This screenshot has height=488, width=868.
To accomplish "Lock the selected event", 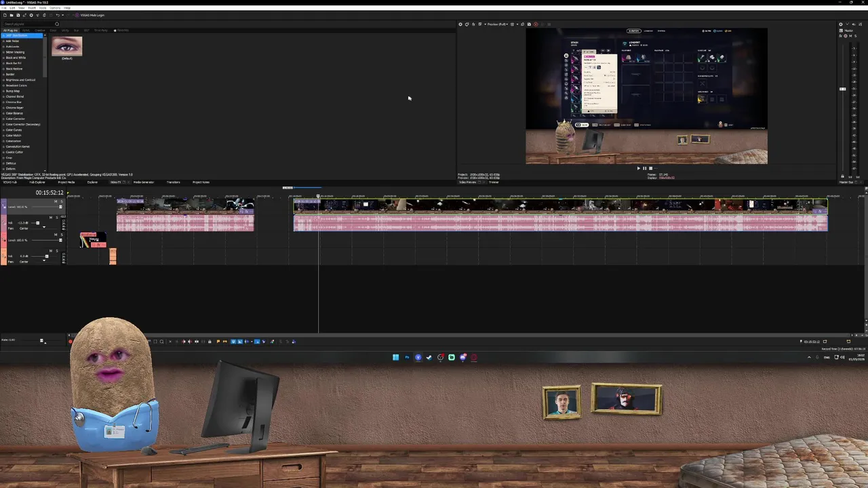I will [x=210, y=342].
